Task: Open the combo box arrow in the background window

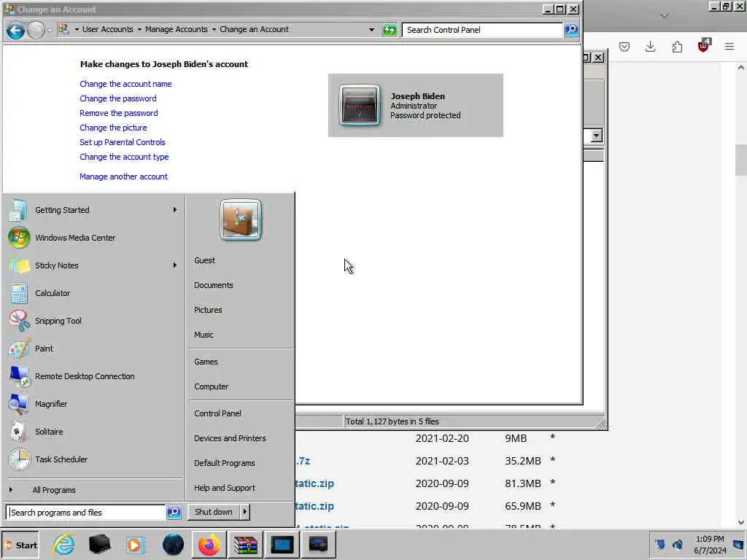Action: (596, 136)
